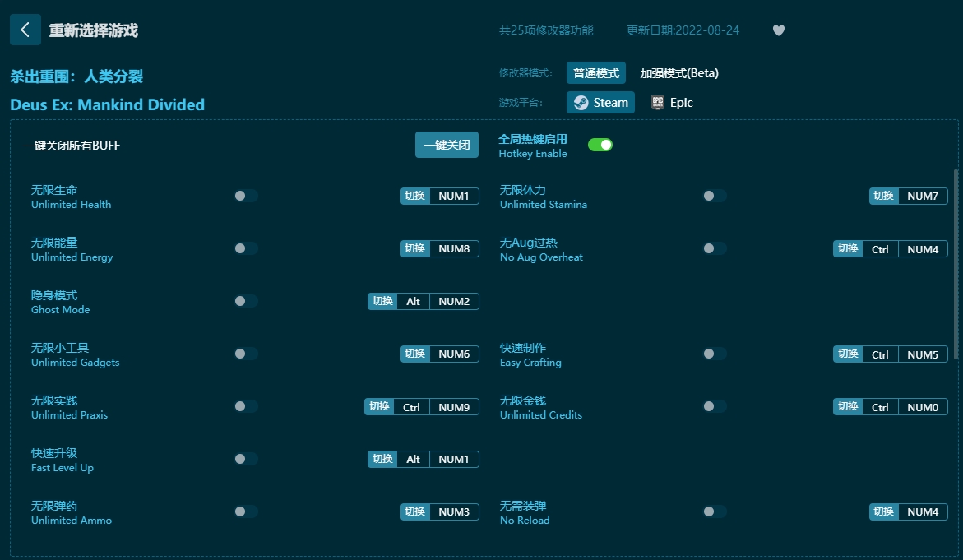Click 切换 button for Unlimited Health

pos(415,196)
